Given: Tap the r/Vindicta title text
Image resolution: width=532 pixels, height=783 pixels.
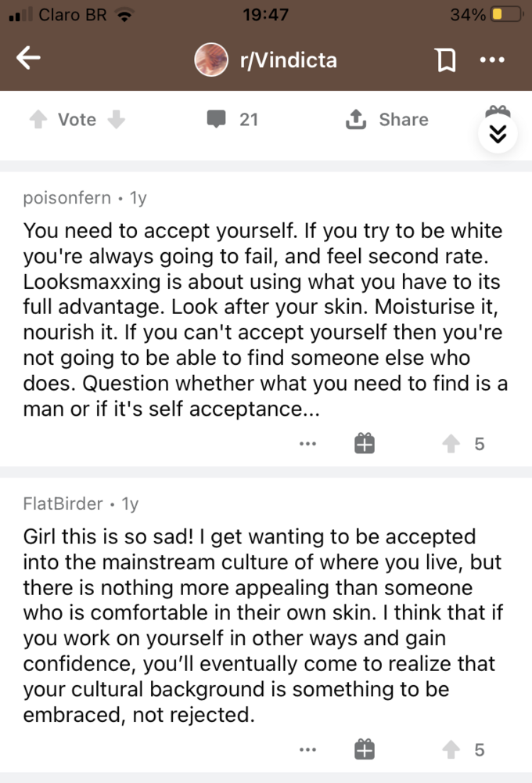Looking at the screenshot, I should pos(289,60).
